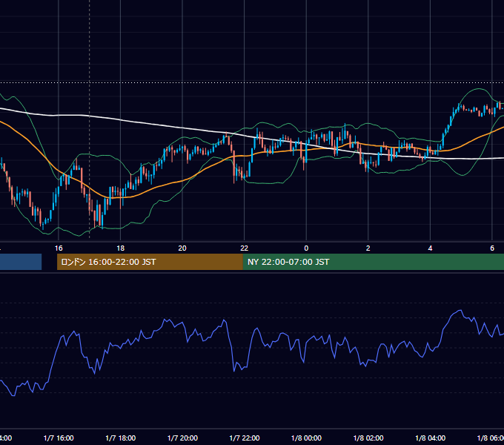
Task: Click hour label 6 on price chart axis
Action: [492, 248]
